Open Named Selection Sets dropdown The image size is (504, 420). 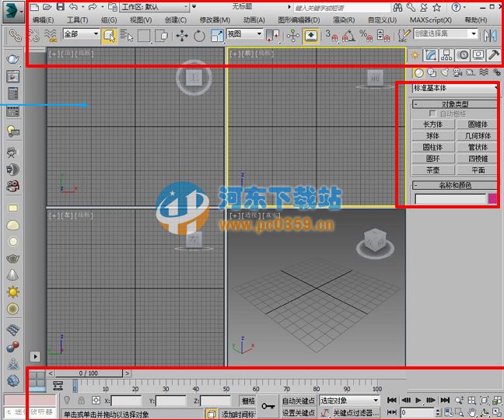click(x=474, y=33)
